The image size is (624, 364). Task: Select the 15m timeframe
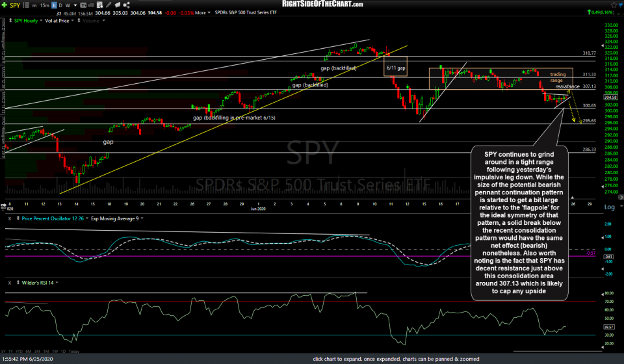(x=45, y=5)
